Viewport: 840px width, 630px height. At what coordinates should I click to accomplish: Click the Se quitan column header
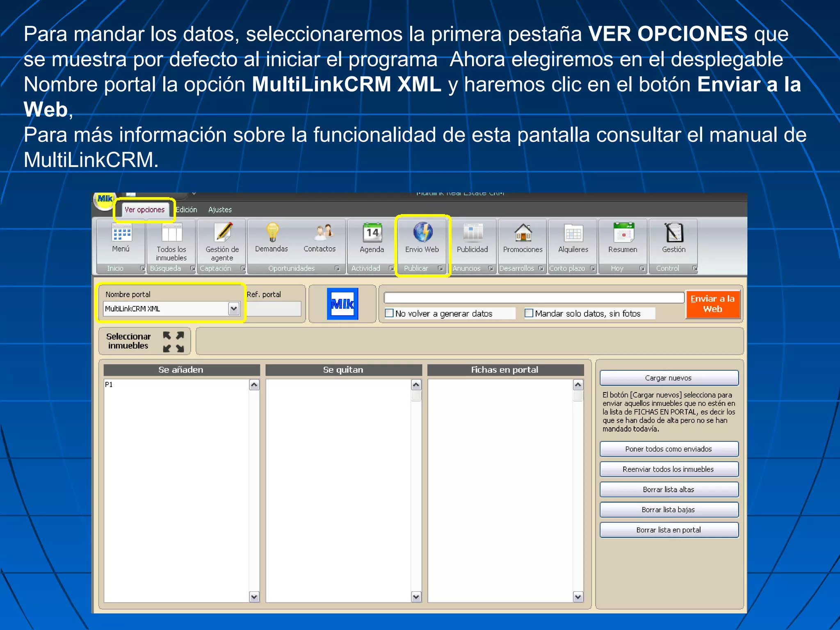click(x=344, y=370)
